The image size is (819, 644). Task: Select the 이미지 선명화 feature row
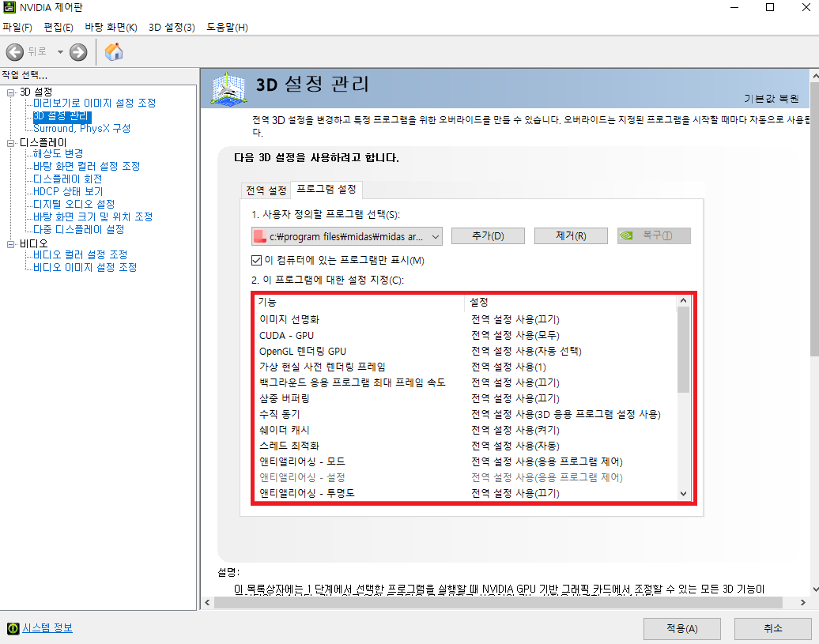(x=466, y=319)
